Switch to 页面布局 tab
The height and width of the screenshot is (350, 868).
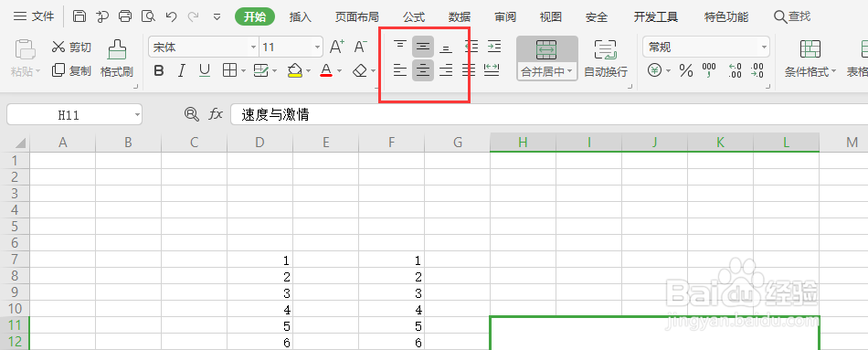(356, 17)
